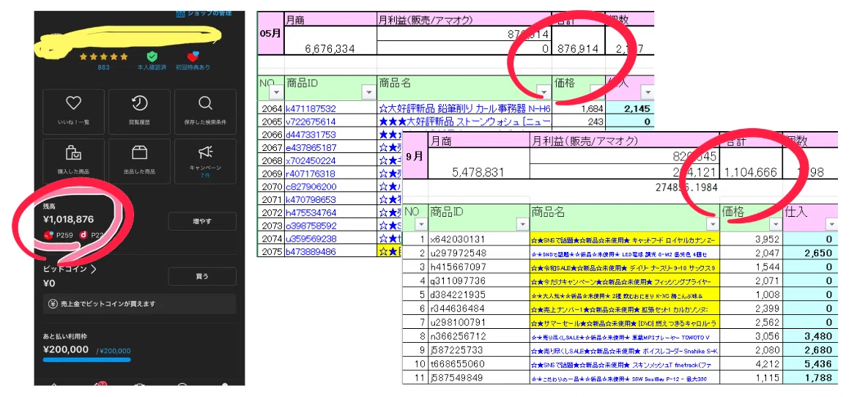Open the NO filter dropdown in 9月 sheet
Image resolution: width=868 pixels, height=397 pixels.
[420, 224]
